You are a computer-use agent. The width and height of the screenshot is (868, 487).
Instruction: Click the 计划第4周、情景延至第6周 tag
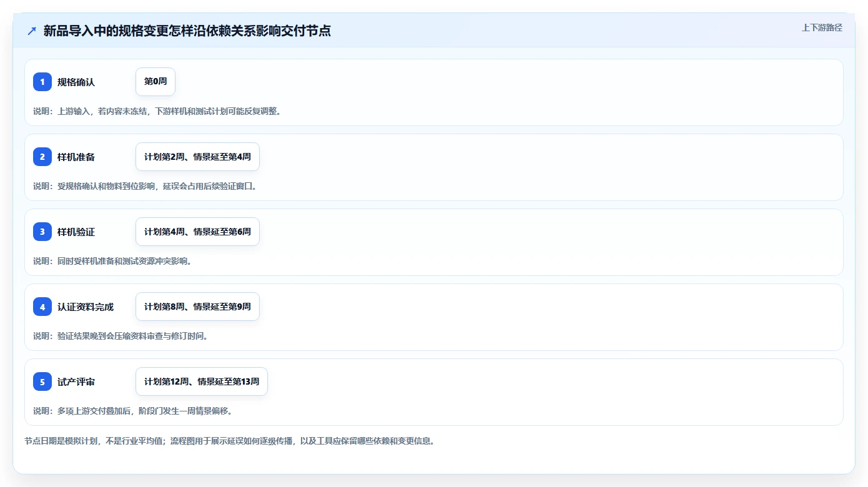point(197,232)
